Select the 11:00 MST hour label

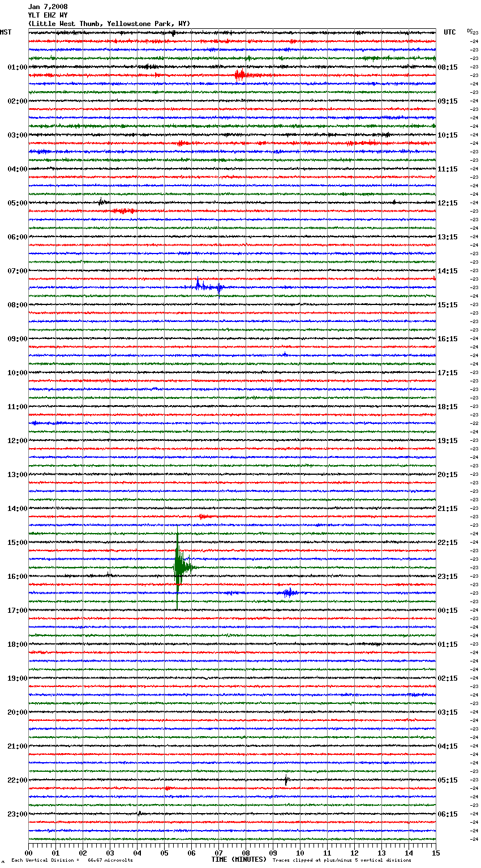pos(17,407)
